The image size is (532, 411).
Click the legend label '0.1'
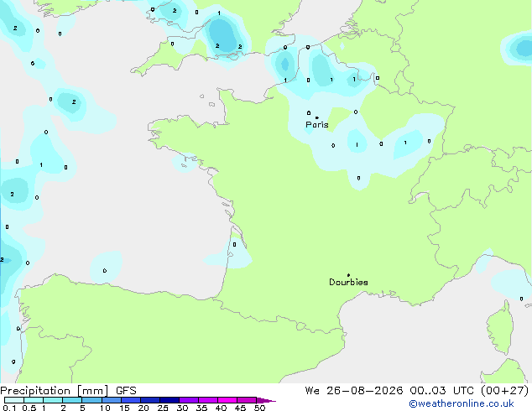pyautogui.click(x=9, y=408)
